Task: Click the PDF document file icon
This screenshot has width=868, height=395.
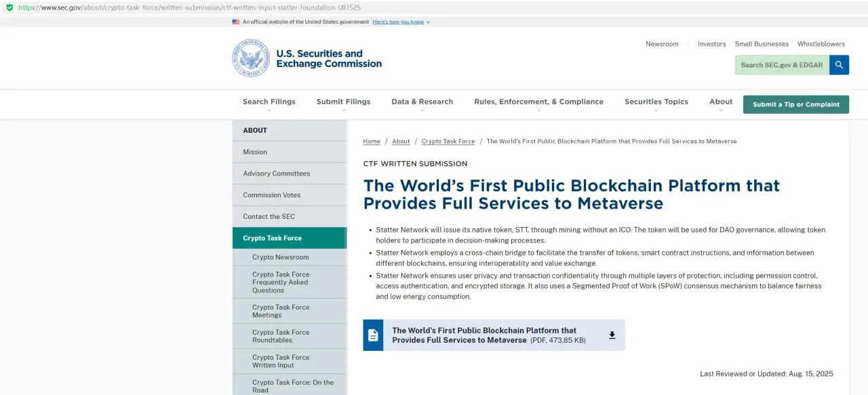Action: click(373, 335)
